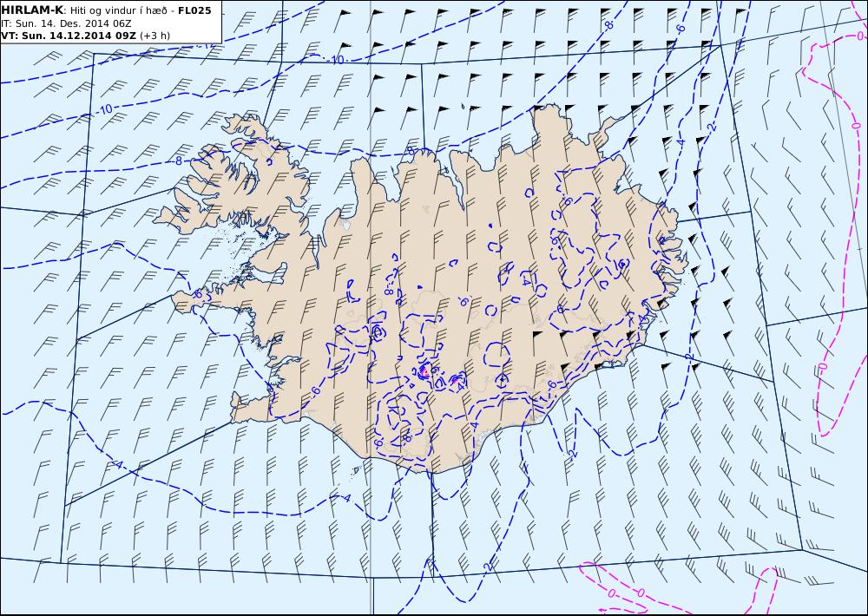868x616 pixels.
Task: Select the IT 'Sun. 14. Des. 2014 06Z' line
Action: [x=67, y=23]
